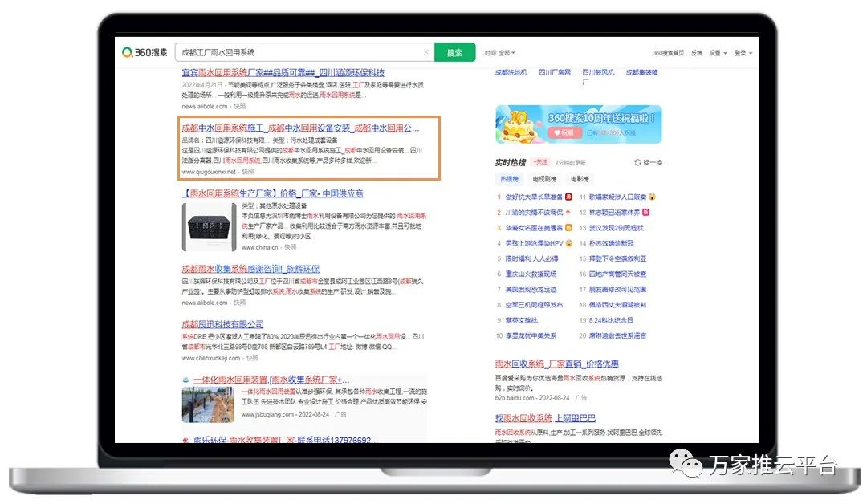Click the emoji icon beside 歌唱家拯涉人口贩卖

click(653, 197)
